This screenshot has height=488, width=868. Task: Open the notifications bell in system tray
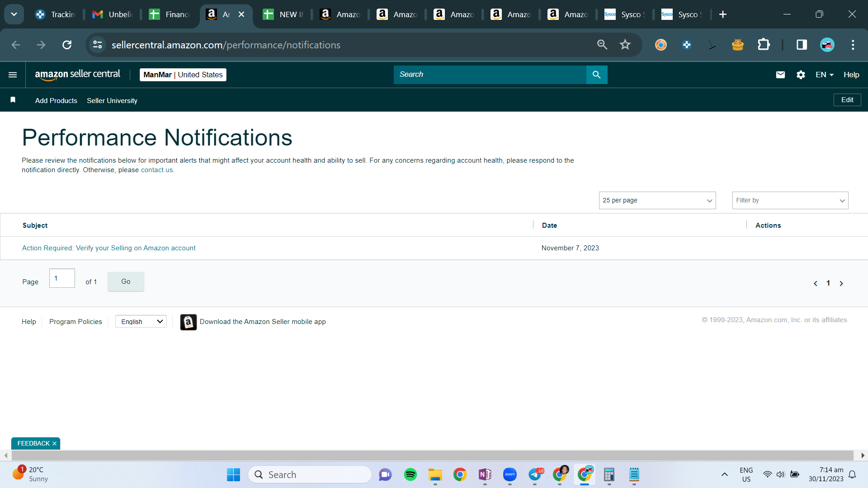coord(852,474)
